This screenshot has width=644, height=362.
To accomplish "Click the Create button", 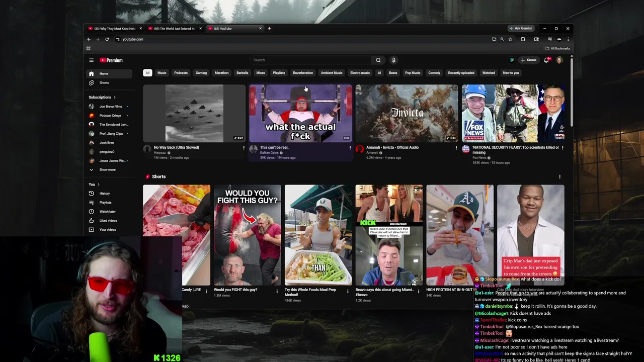I will click(x=529, y=60).
